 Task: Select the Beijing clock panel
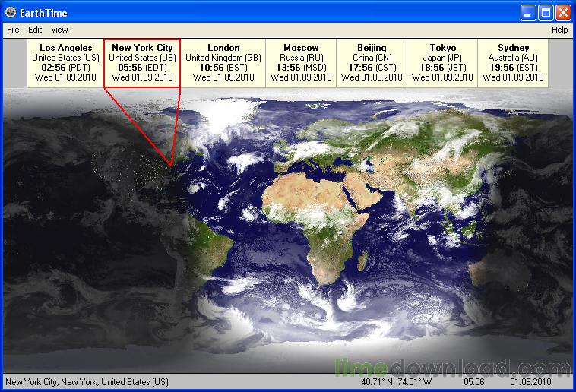372,62
